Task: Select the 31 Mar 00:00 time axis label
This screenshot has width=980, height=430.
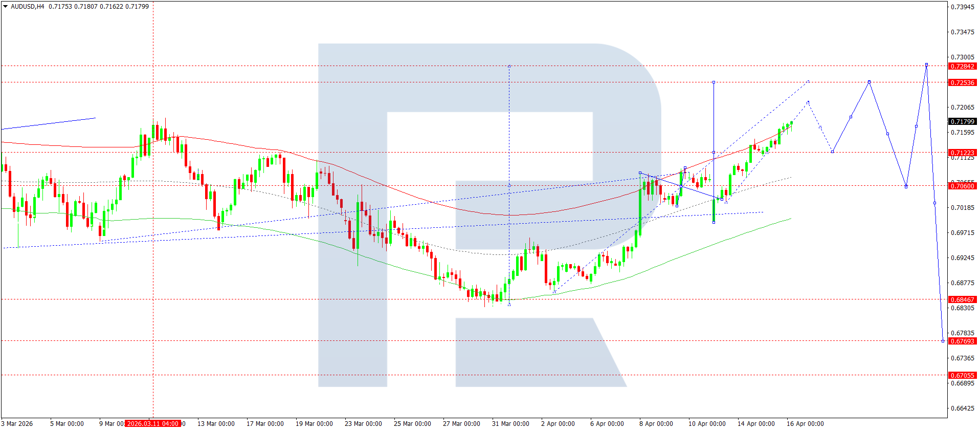Action: [x=510, y=424]
